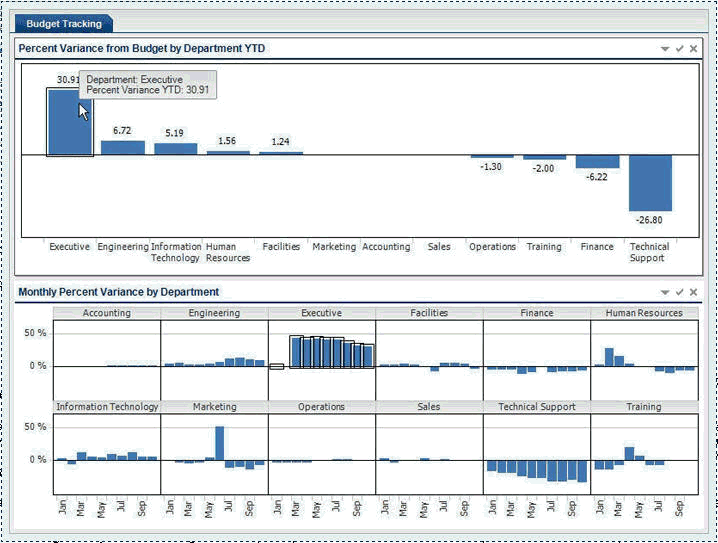718x543 pixels.
Task: Click the Training bar labeled -2.00
Action: 544,158
